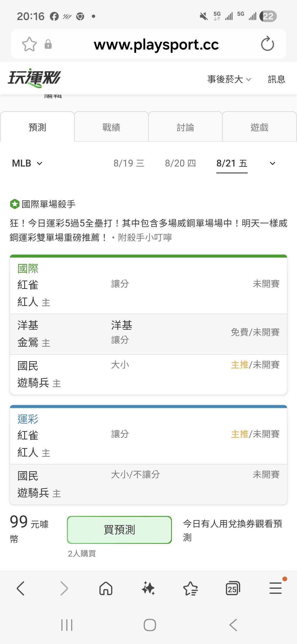Screen dimensions: 297x644
Task: Tap the lock site security icon
Action: (48, 44)
